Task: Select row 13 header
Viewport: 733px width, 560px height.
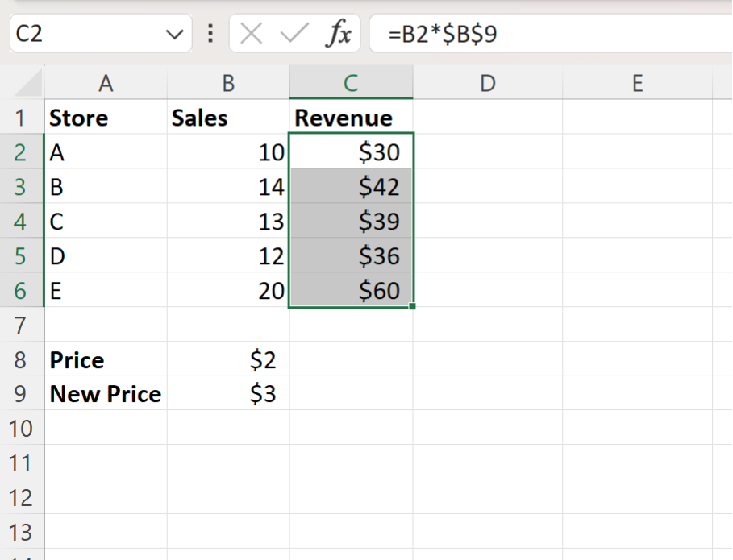Action: (x=22, y=532)
